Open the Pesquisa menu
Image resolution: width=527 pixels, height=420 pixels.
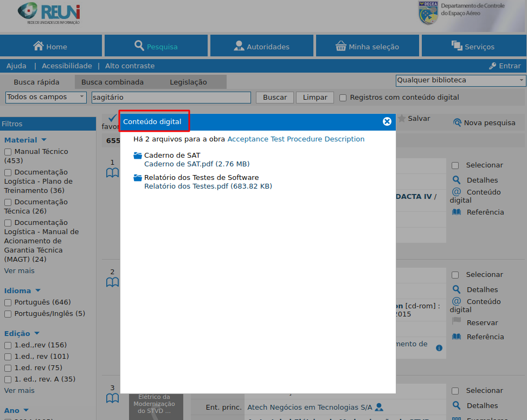(x=156, y=46)
